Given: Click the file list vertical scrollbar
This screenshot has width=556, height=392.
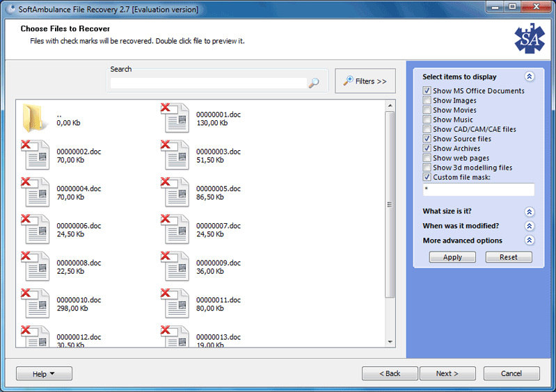Looking at the screenshot, I should pos(390,204).
